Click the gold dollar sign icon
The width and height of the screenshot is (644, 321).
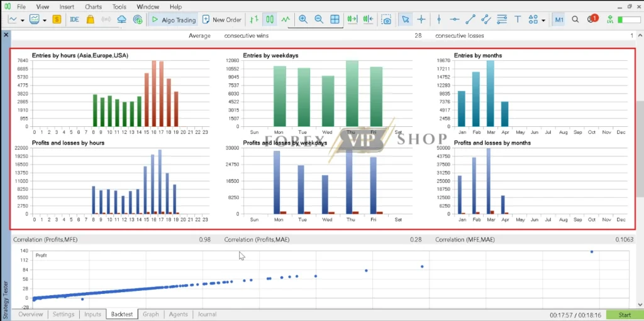pyautogui.click(x=57, y=19)
